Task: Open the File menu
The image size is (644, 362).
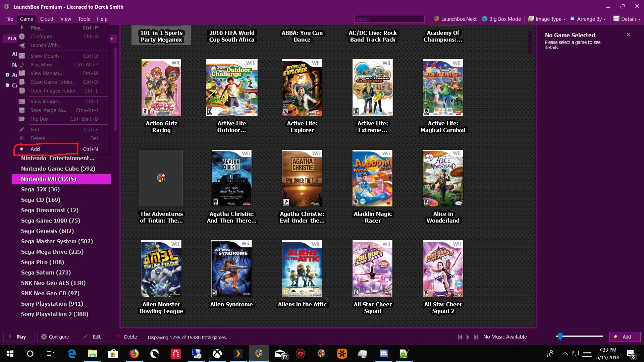Action: [x=9, y=19]
